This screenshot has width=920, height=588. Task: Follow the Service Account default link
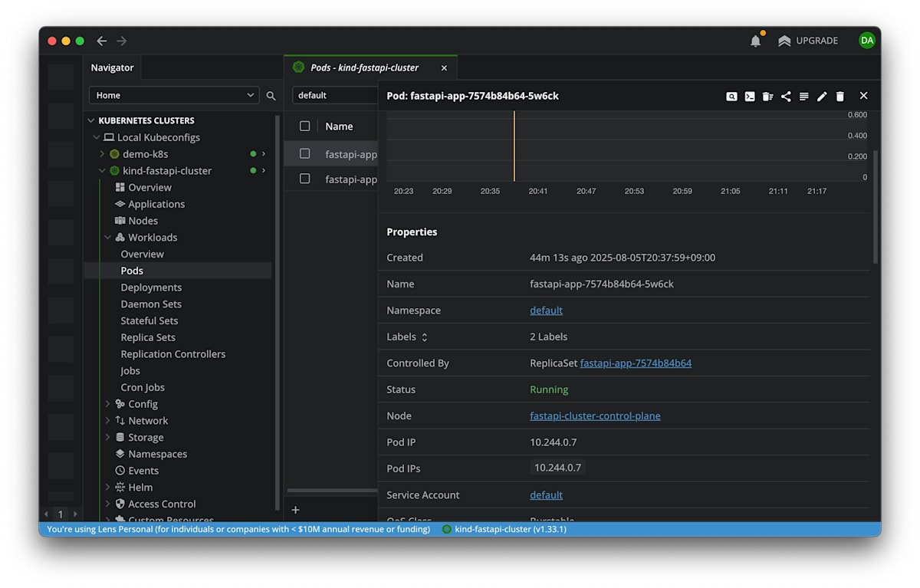pyautogui.click(x=546, y=495)
